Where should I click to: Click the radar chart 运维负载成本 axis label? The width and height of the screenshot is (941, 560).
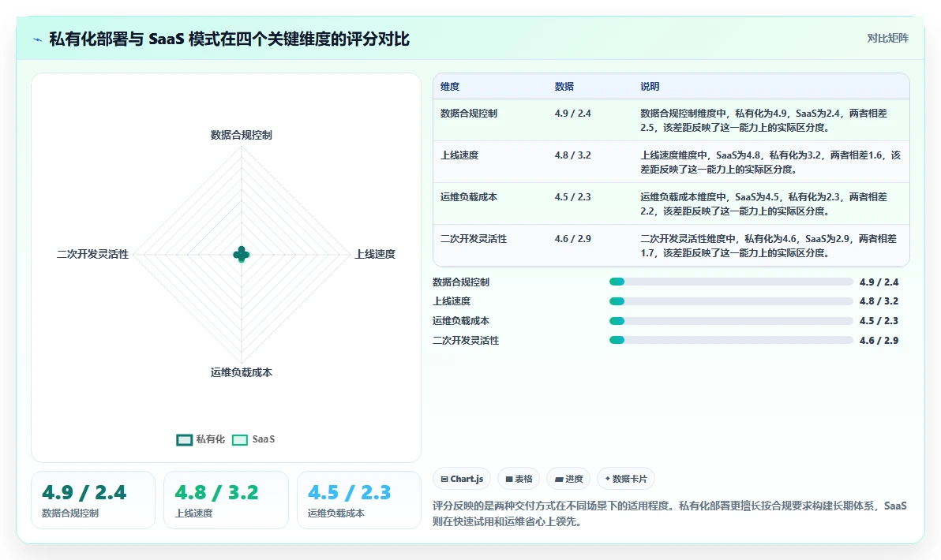[242, 372]
